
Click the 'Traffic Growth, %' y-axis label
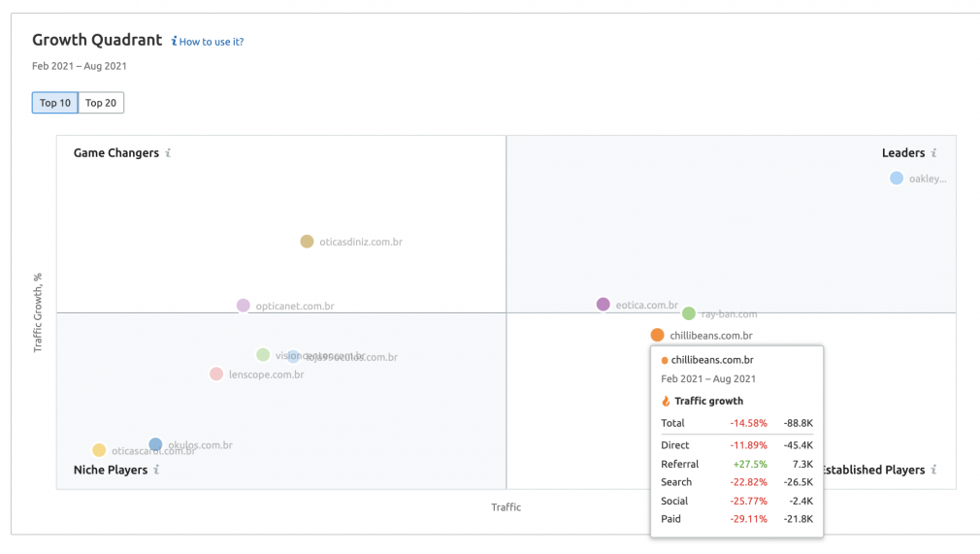pos(38,312)
